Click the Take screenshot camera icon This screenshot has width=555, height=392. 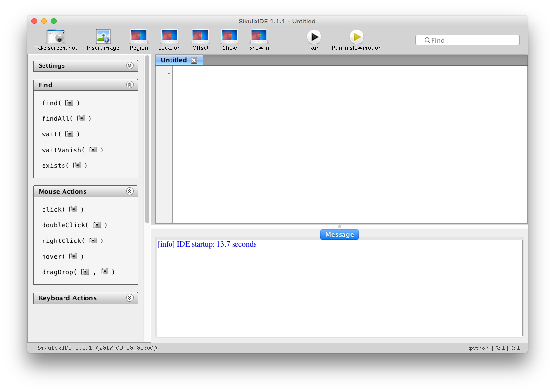tap(56, 37)
